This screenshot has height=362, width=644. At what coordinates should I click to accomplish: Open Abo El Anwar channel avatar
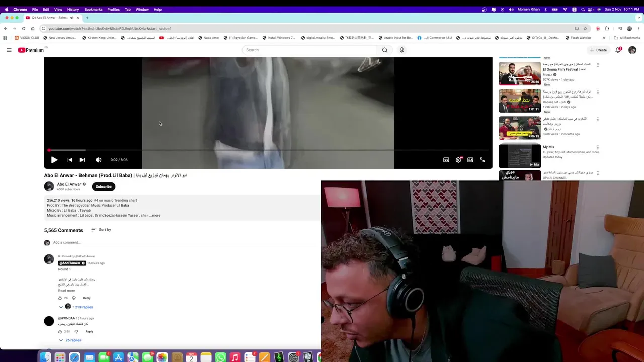pos(49,186)
